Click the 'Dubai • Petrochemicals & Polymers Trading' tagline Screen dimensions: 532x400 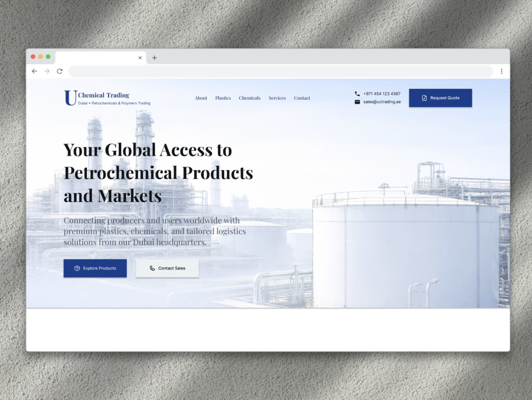point(114,103)
